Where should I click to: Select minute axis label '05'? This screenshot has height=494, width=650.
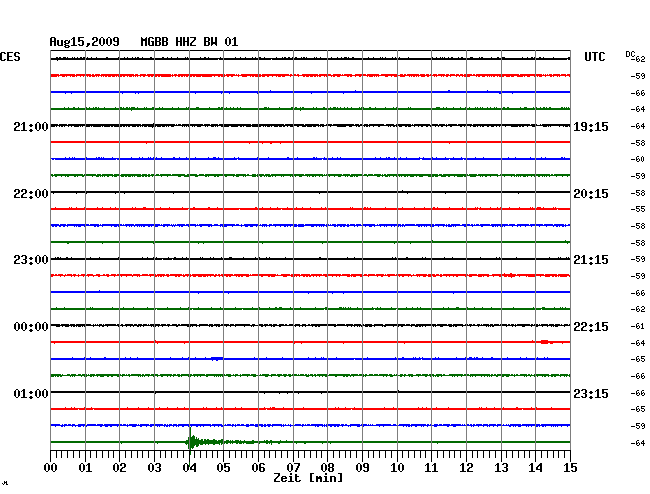pos(223,467)
